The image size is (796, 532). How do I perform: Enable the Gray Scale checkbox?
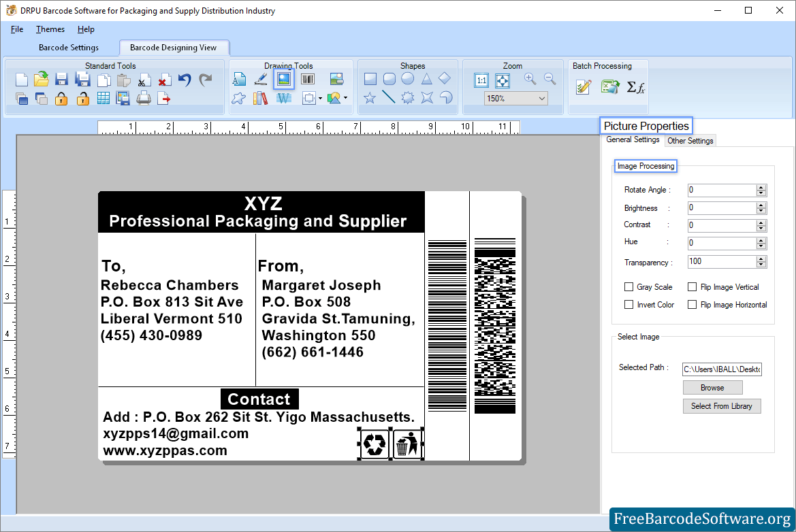pos(629,287)
